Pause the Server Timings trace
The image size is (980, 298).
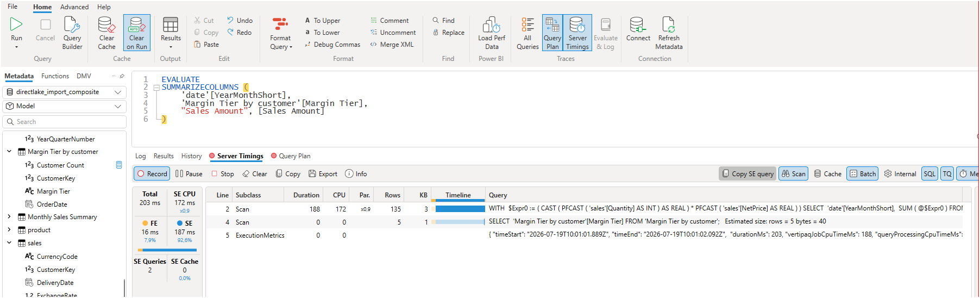[x=189, y=174]
